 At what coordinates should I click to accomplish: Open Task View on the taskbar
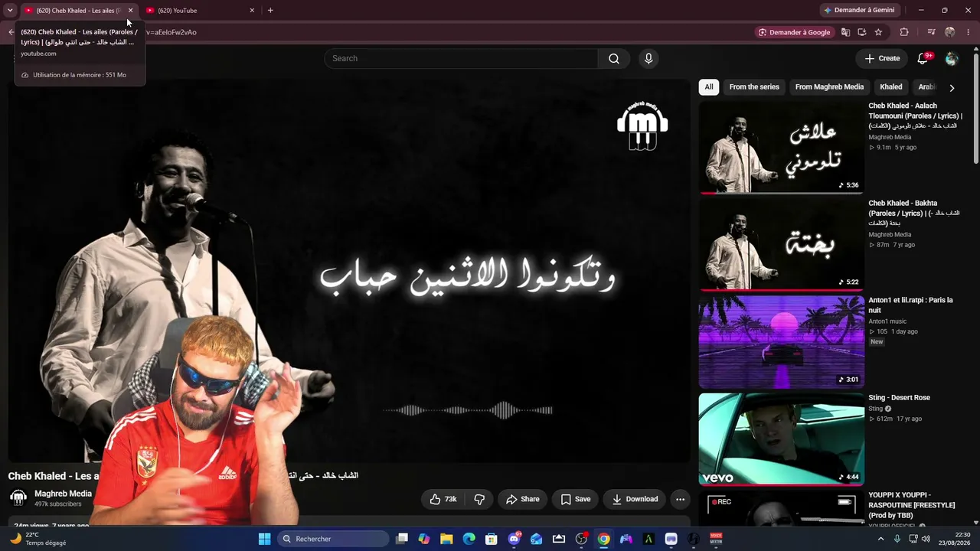click(402, 539)
